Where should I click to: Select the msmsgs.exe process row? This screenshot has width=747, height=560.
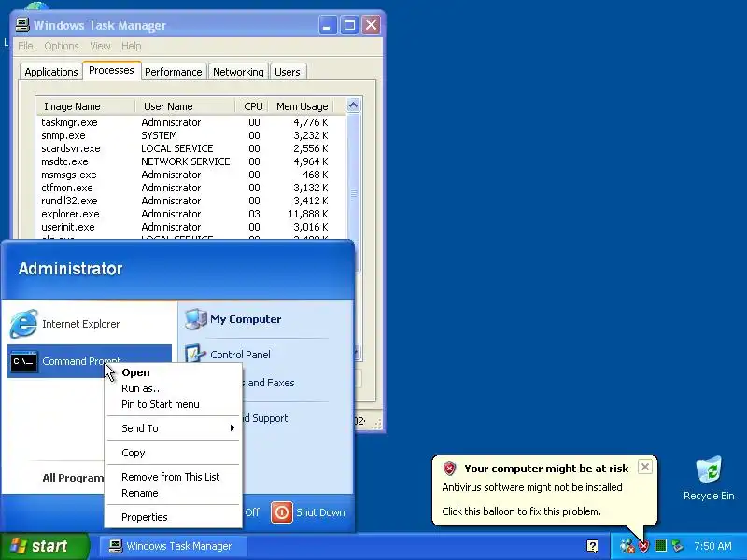pyautogui.click(x=191, y=175)
